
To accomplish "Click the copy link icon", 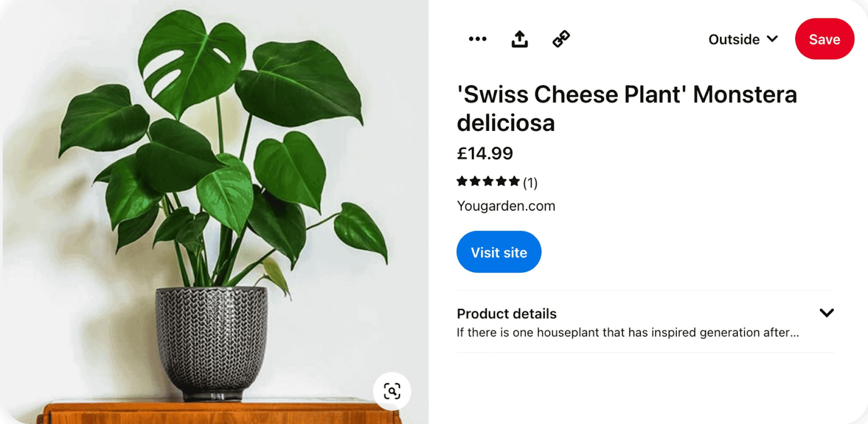I will tap(561, 38).
